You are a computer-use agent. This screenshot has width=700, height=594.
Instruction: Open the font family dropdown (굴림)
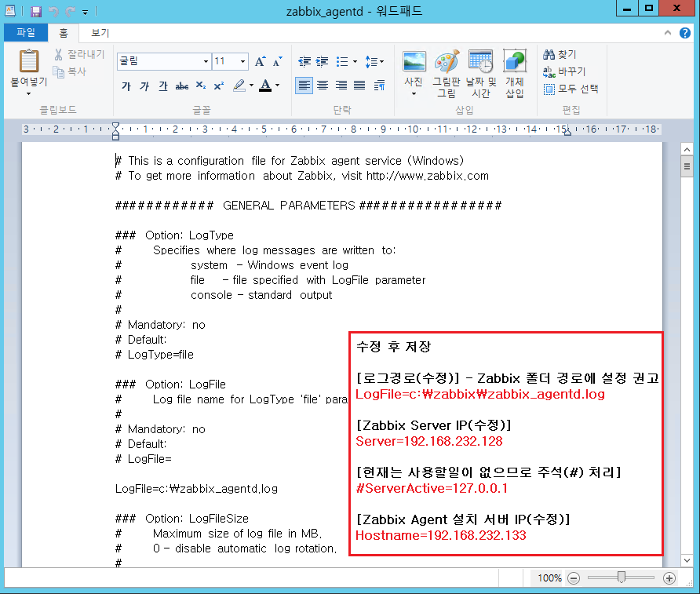point(206,61)
